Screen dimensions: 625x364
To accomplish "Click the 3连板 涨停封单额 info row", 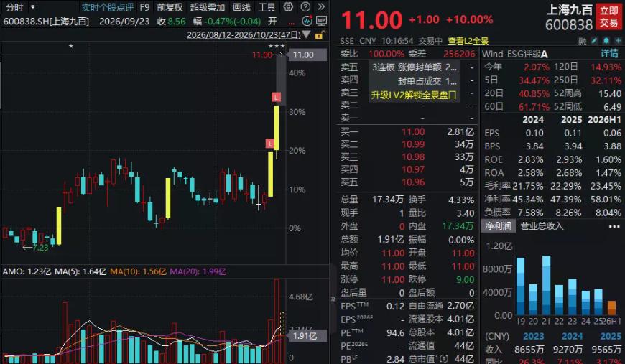I will [x=415, y=67].
